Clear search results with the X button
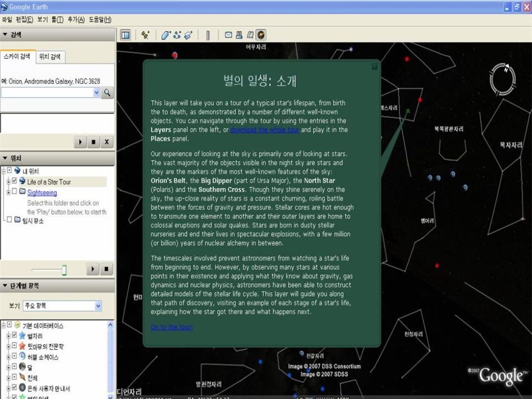 [107, 142]
